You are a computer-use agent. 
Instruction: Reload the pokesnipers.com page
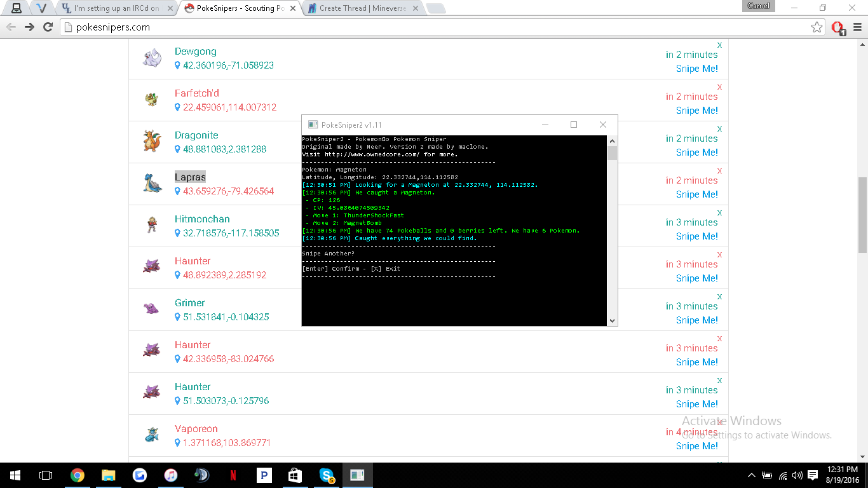pos(48,27)
